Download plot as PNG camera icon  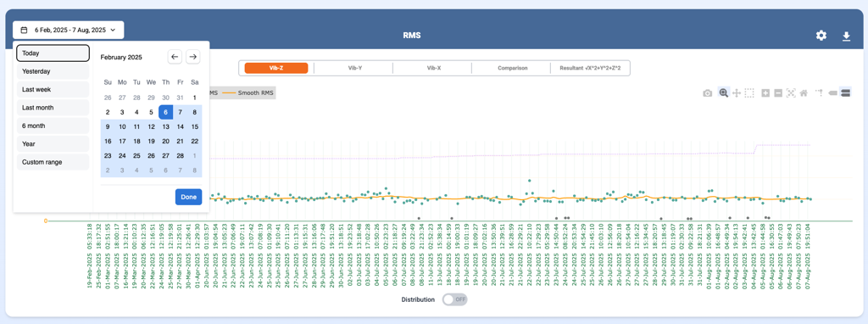point(708,93)
